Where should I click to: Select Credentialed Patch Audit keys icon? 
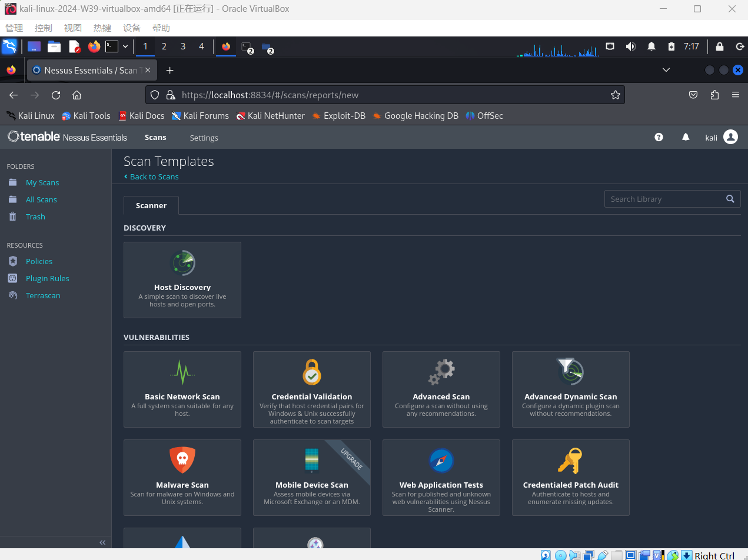point(570,460)
